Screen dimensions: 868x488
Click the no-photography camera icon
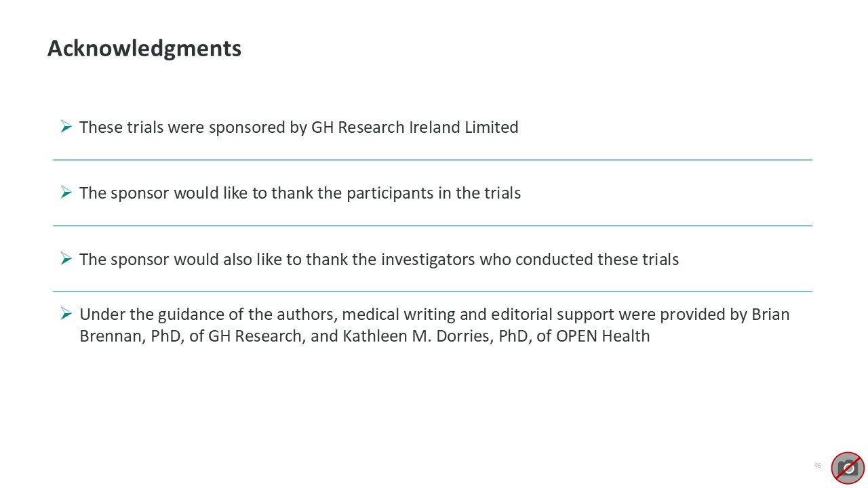tap(848, 468)
